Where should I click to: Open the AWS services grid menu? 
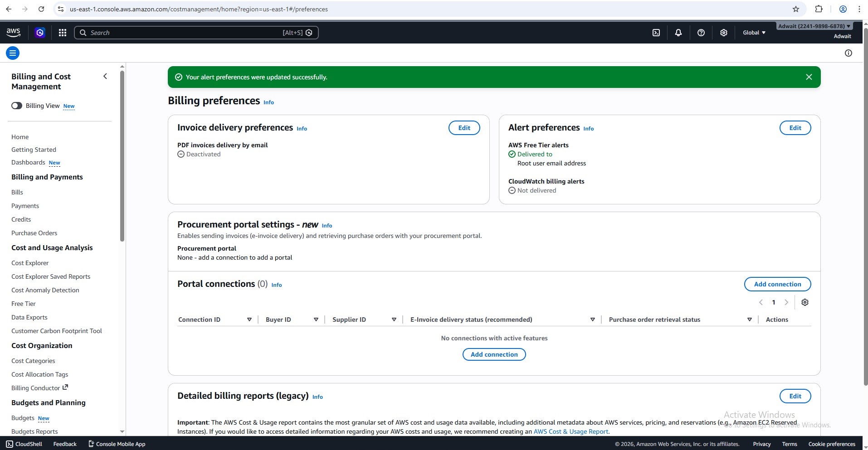[63, 33]
